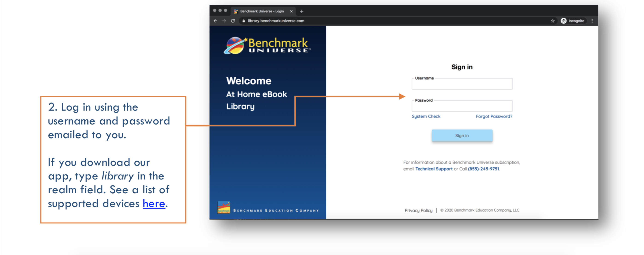The height and width of the screenshot is (255, 644).
Task: Click the 'here' supported devices link
Action: [x=154, y=204]
